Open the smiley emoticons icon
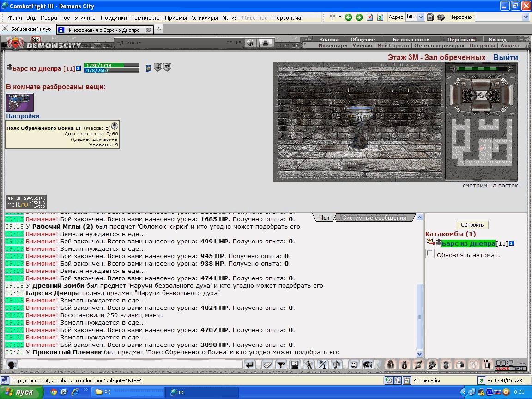The image size is (532, 399). click(354, 365)
